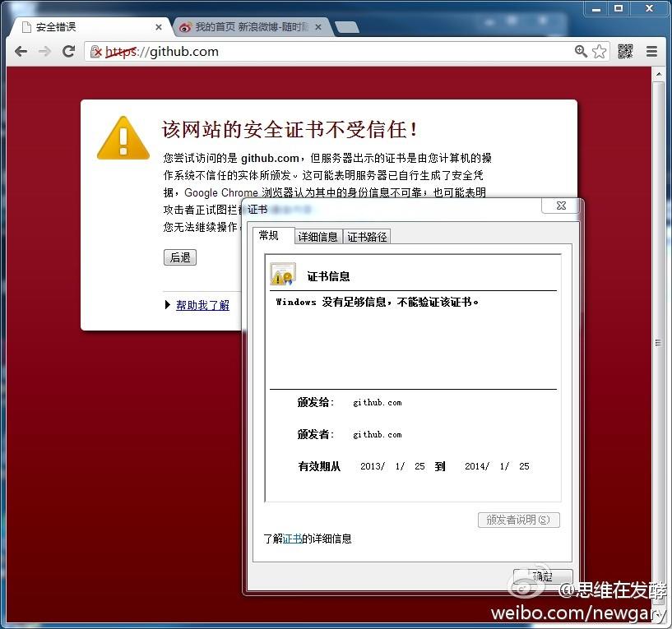Click the certificate info icon in dialog
The height and width of the screenshot is (629, 672).
tap(282, 275)
